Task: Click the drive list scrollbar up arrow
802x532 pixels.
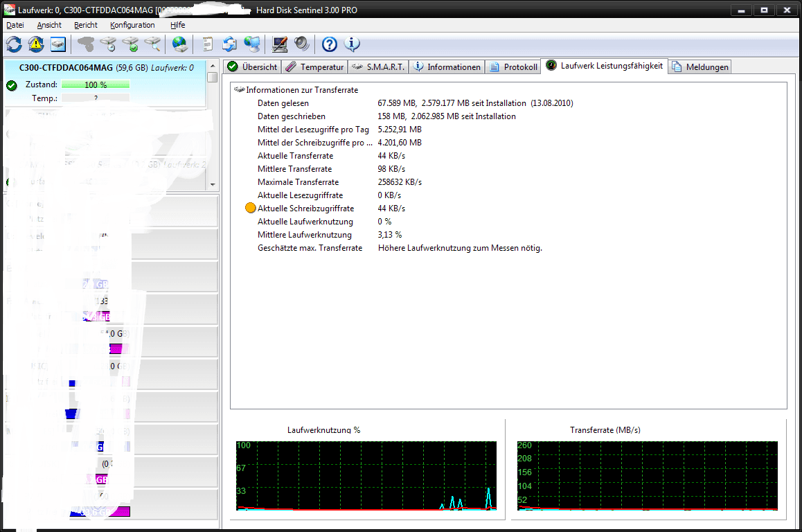Action: [x=212, y=66]
